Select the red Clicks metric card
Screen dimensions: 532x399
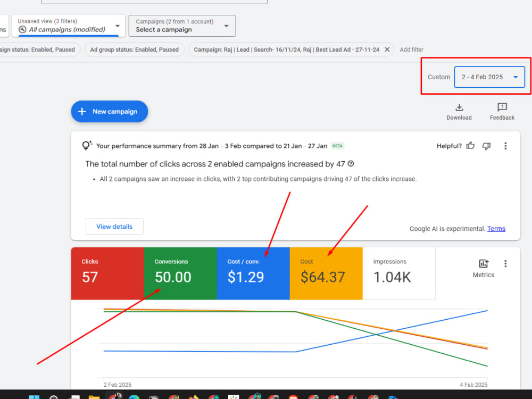coord(107,273)
